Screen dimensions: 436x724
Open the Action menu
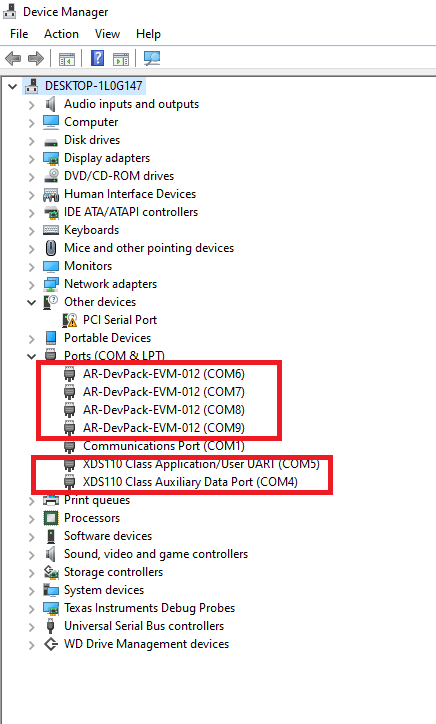[x=61, y=34]
